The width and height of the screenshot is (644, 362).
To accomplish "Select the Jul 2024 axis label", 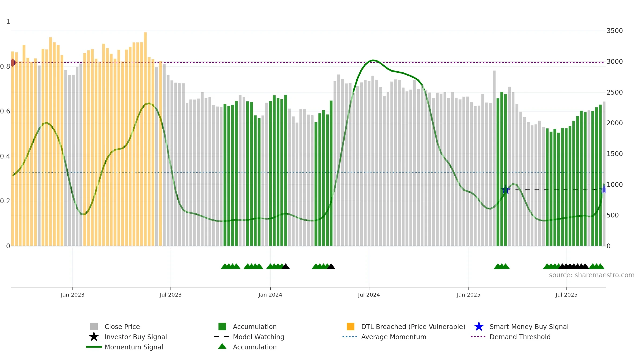I will point(369,295).
